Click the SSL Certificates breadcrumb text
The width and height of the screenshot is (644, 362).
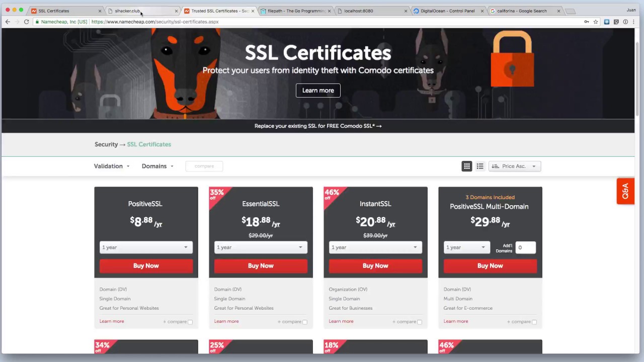pyautogui.click(x=149, y=144)
